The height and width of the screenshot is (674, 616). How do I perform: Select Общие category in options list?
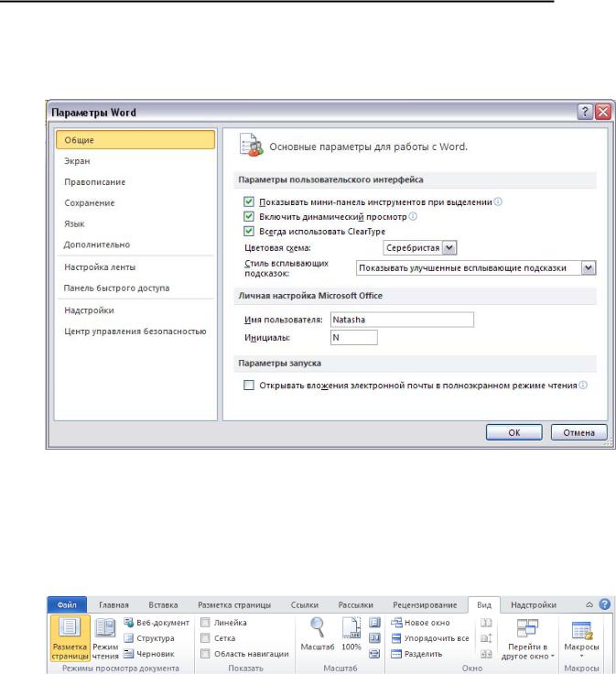pos(135,140)
